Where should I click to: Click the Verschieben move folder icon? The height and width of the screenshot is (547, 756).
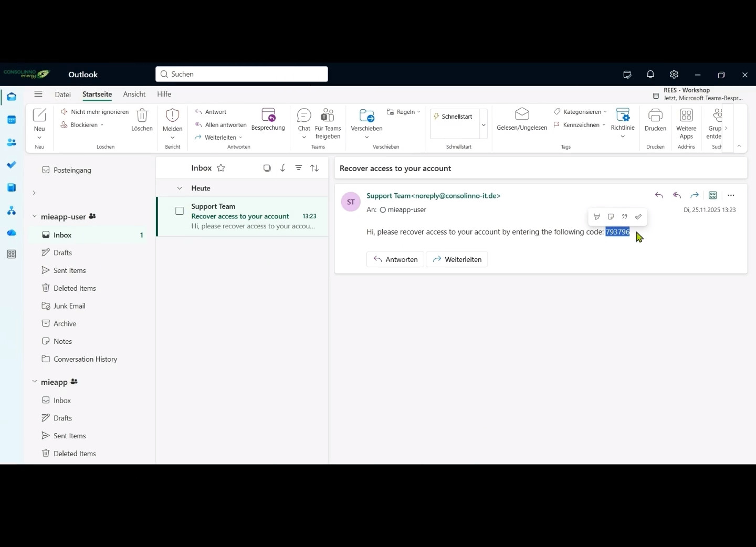point(367,115)
